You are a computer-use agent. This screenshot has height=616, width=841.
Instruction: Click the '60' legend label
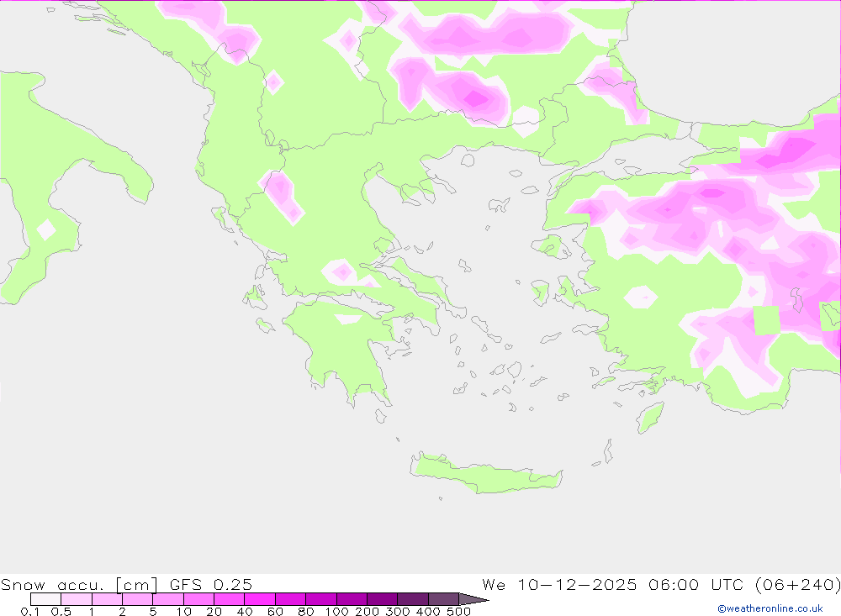click(x=276, y=611)
